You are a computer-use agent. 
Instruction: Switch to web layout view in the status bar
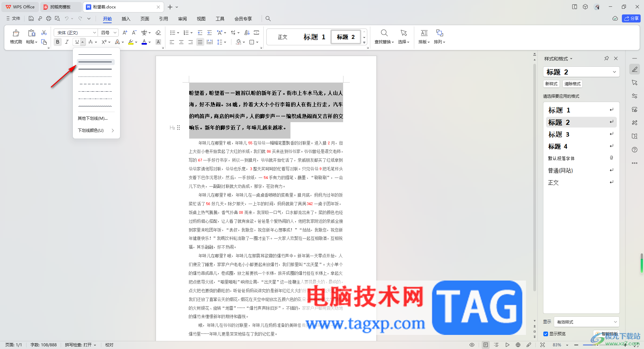coord(518,345)
